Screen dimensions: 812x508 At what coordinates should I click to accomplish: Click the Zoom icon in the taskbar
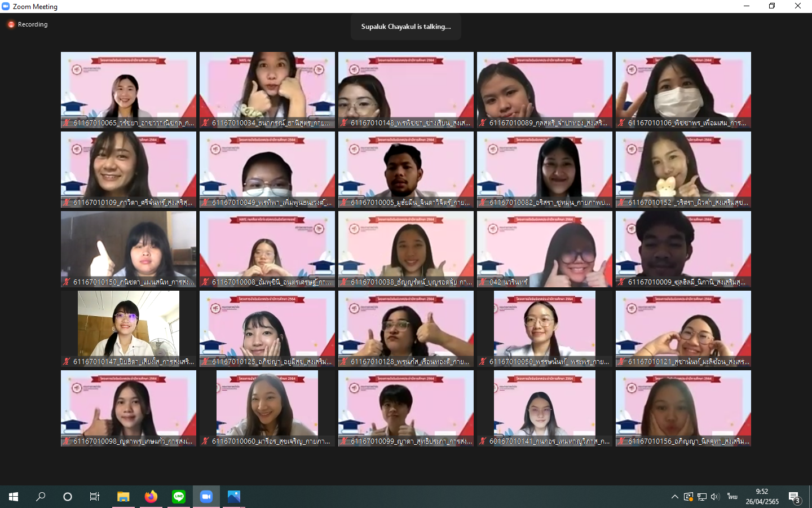pos(206,497)
